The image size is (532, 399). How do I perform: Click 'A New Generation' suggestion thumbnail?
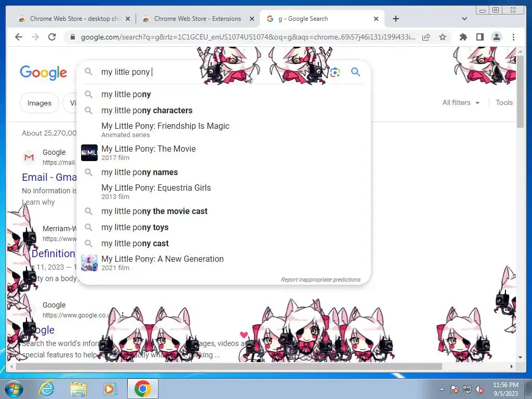point(89,263)
